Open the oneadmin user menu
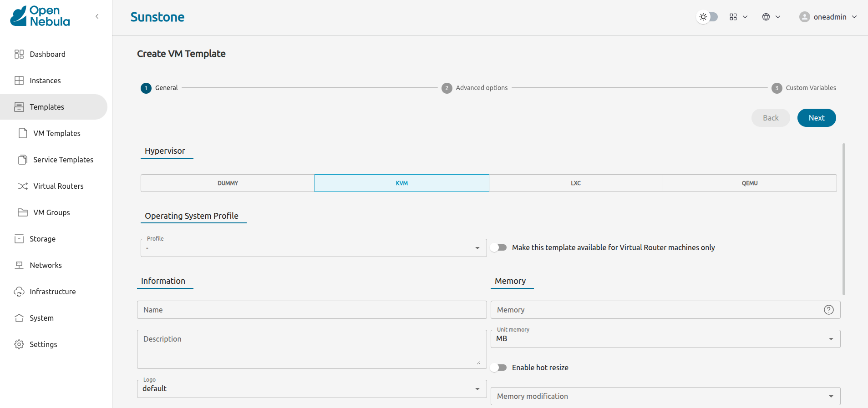 [828, 17]
